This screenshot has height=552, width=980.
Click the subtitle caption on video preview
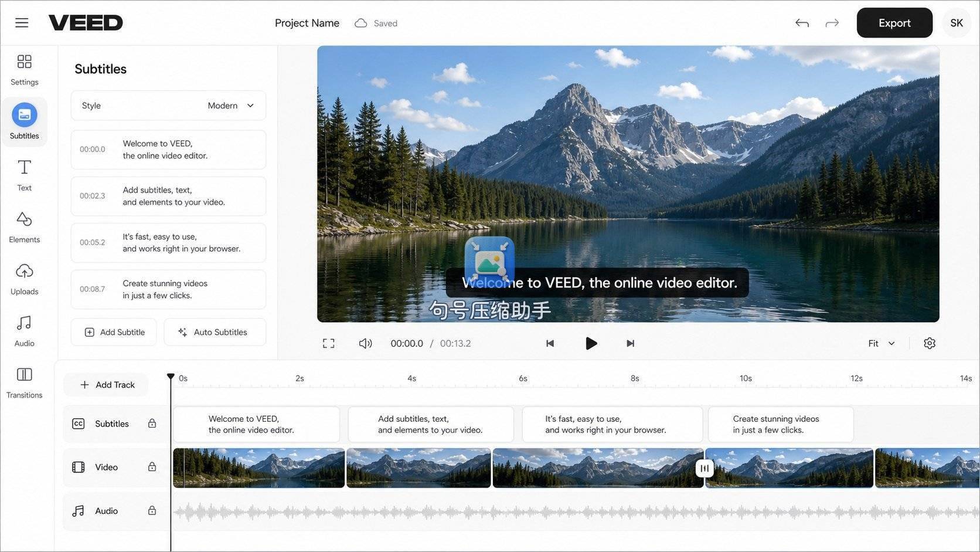(x=597, y=283)
